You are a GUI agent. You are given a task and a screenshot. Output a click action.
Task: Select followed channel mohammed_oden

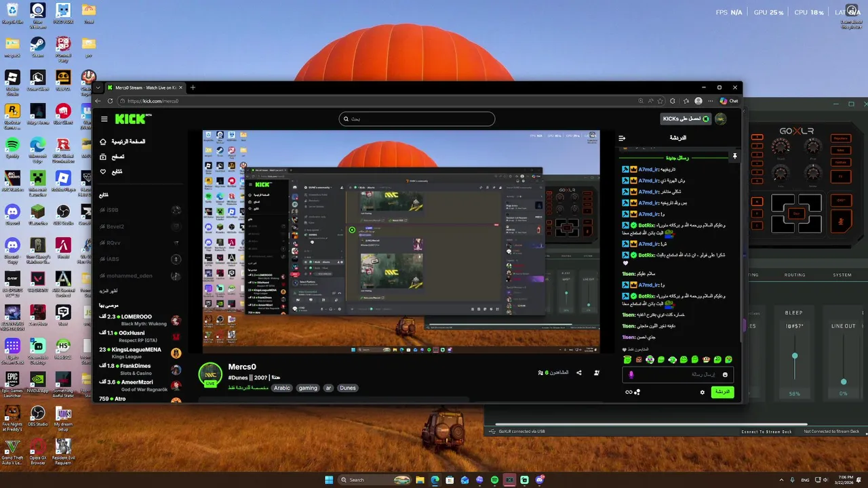click(x=140, y=276)
